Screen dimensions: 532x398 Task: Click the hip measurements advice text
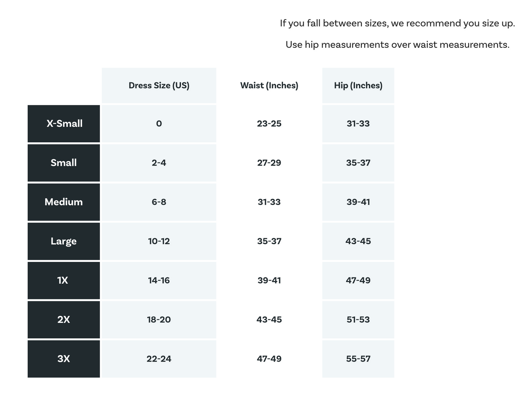(x=397, y=45)
